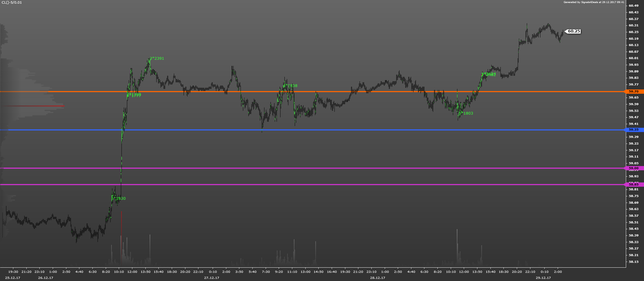Image resolution: width=644 pixels, height=281 pixels.
Task: Click the magenta 59.00 level marker
Action: [x=634, y=168]
